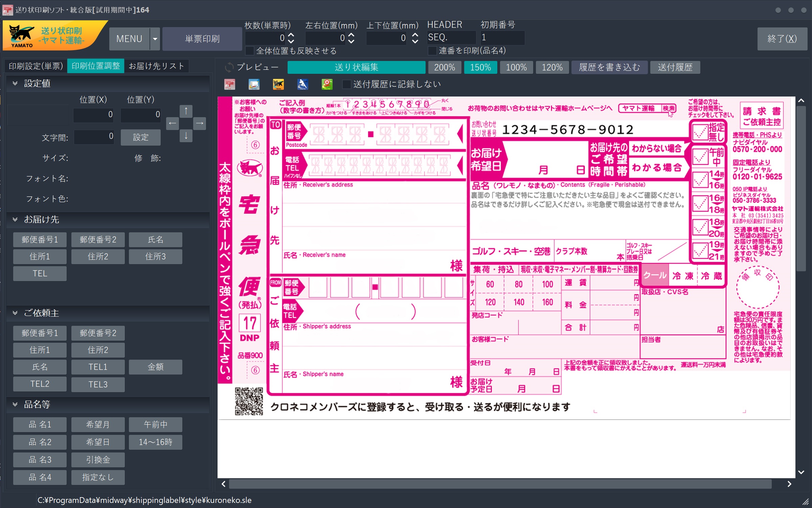
Task: Open the MENU button
Action: click(x=130, y=39)
